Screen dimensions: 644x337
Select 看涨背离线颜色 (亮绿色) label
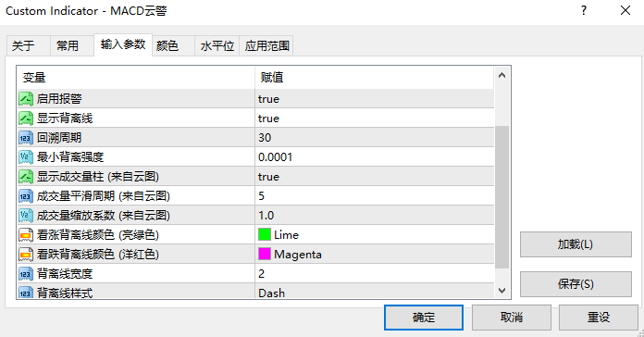tap(98, 234)
